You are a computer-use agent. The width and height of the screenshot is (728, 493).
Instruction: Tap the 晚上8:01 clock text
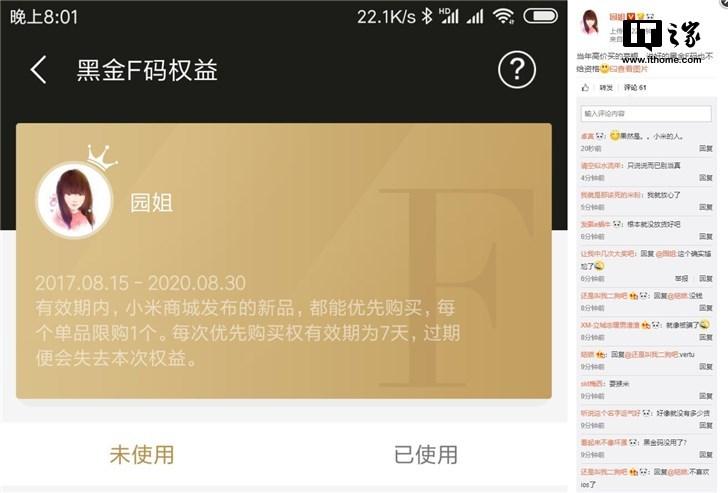coord(44,17)
